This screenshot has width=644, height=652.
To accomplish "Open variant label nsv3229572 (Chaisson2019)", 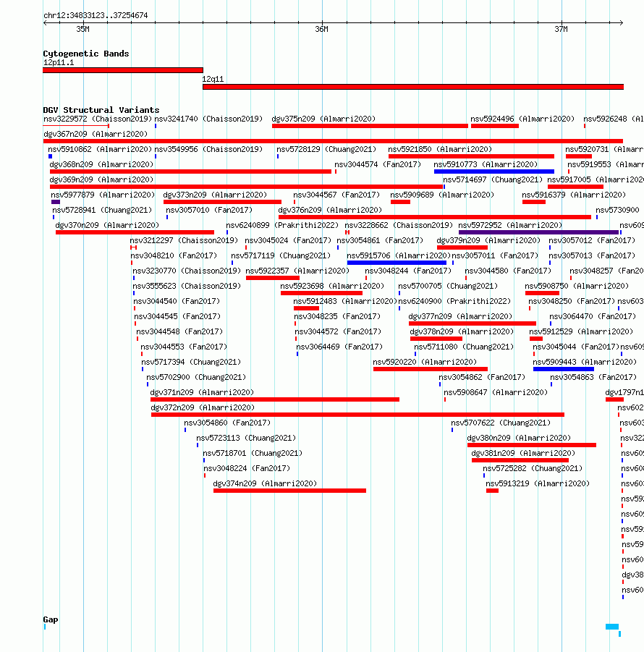I will pyautogui.click(x=98, y=119).
